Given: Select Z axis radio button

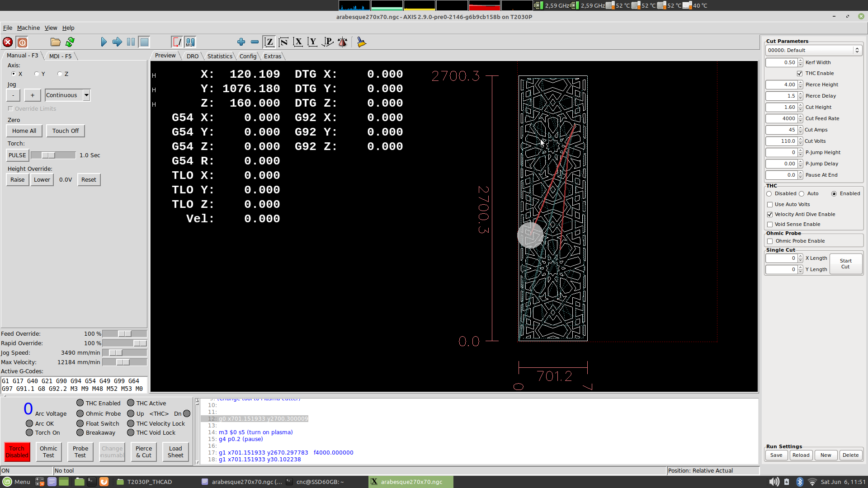Looking at the screenshot, I should pos(60,74).
